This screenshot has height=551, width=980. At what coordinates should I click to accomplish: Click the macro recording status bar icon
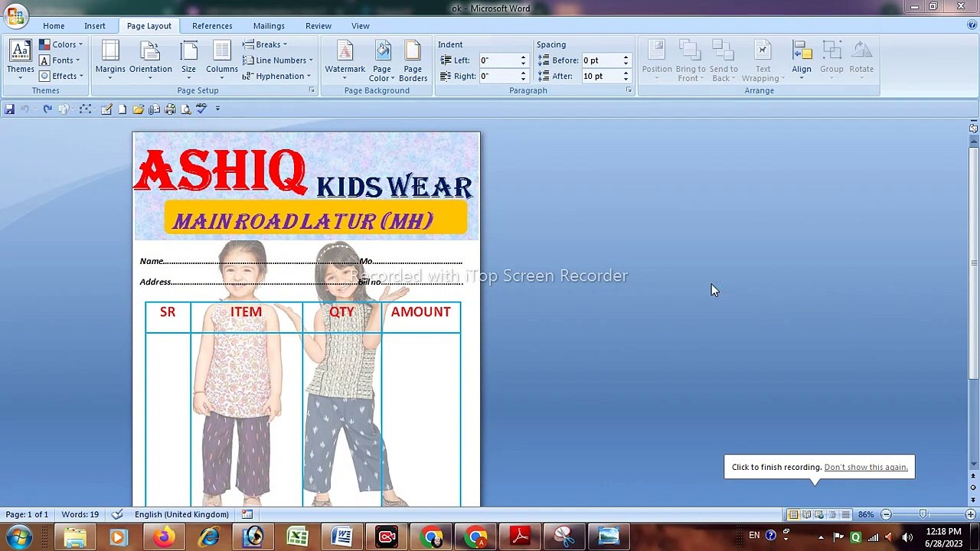247,514
